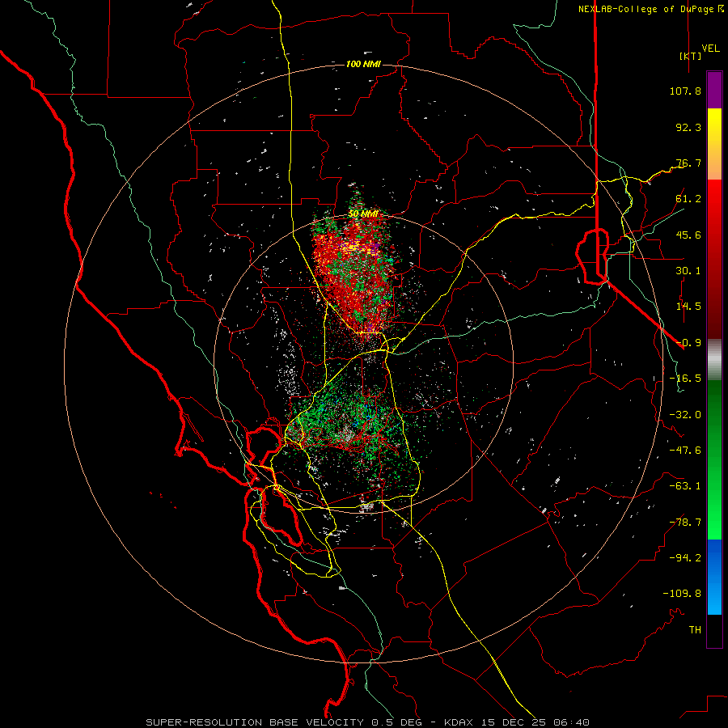Click the 50 NMI range ring label

pyautogui.click(x=363, y=214)
